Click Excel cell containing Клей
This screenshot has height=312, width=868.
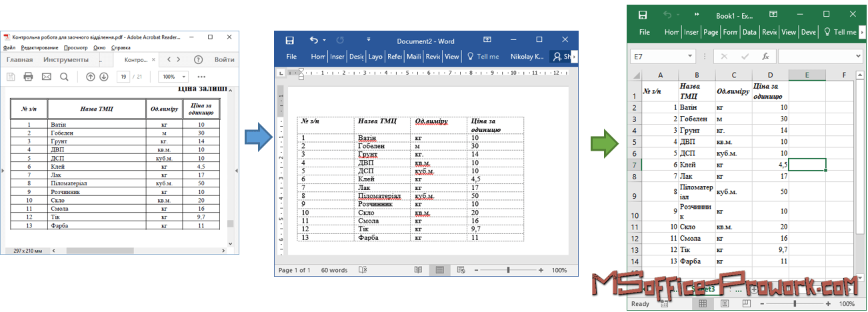tap(697, 165)
